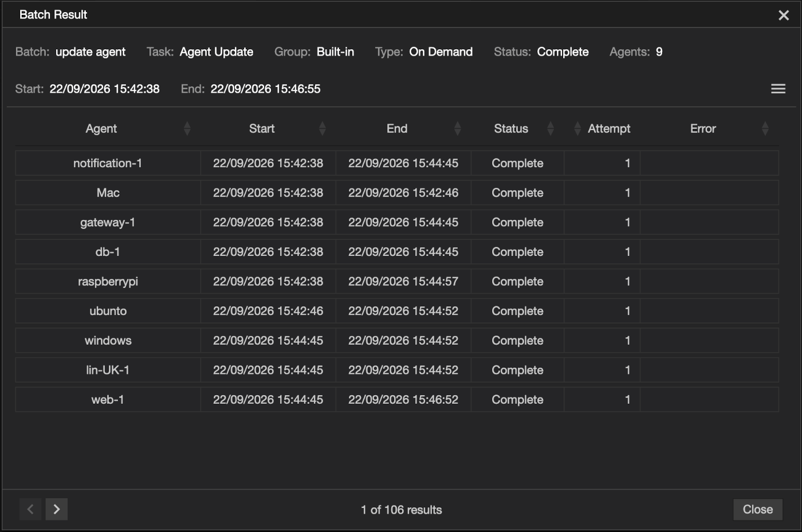Screen dimensions: 802x532
Task: Sort by Agent column arrows
Action: 187,129
